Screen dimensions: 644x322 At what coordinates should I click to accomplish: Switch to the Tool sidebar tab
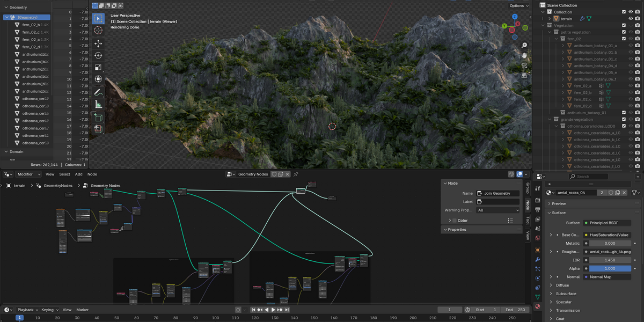tap(528, 221)
